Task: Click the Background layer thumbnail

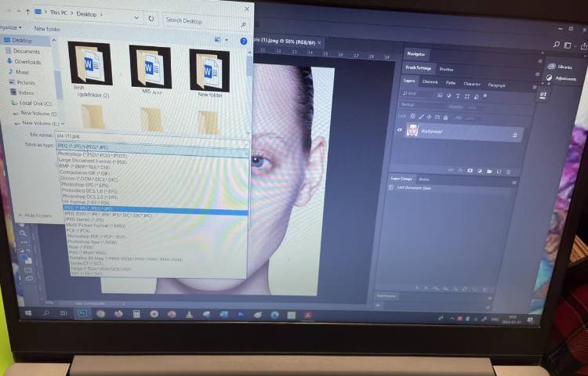Action: [412, 131]
